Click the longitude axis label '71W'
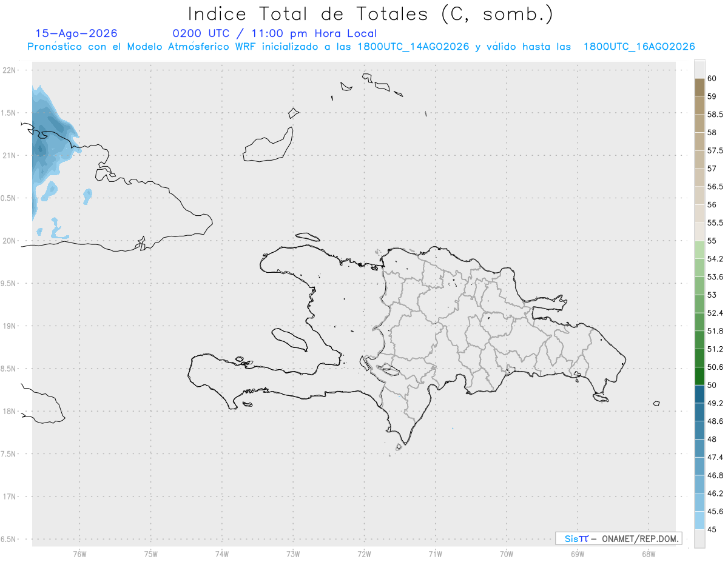Image resolution: width=728 pixels, height=562 pixels. 435,554
